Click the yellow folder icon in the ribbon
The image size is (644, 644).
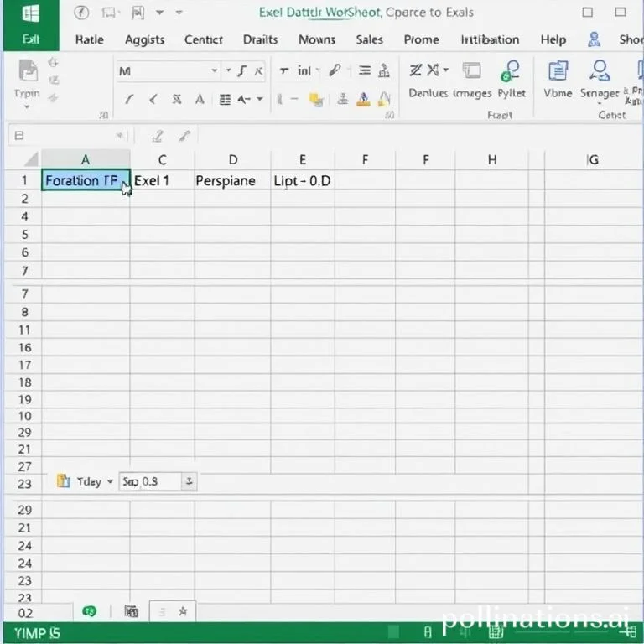[x=316, y=100]
